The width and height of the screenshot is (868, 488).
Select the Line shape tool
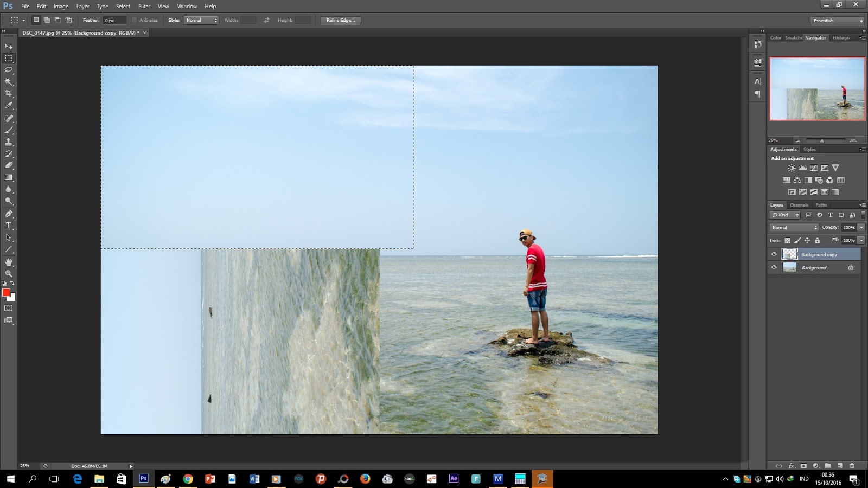click(x=9, y=249)
